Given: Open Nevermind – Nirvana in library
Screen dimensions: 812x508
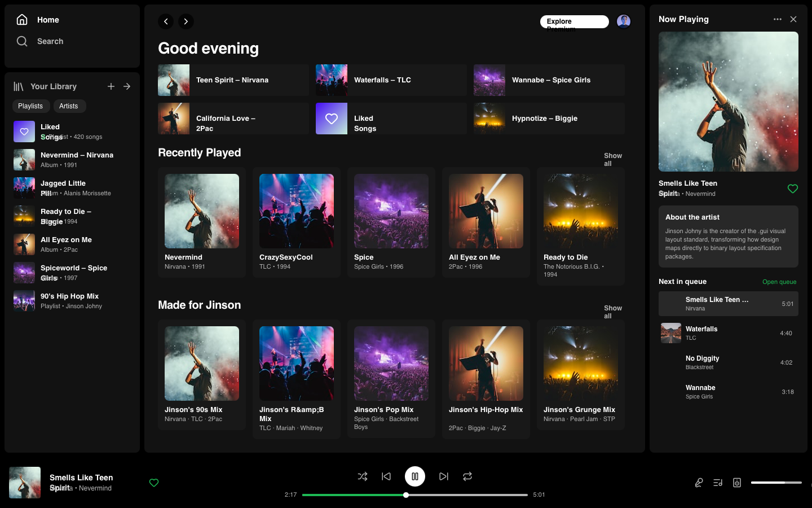Looking at the screenshot, I should point(72,160).
